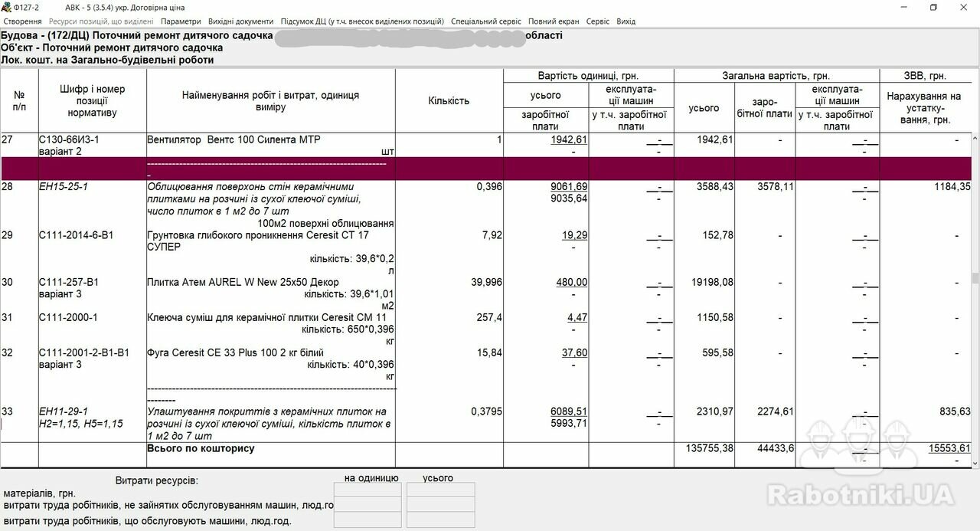Click unit price 37,60
Screen dimensions: 980x531
[575, 352]
